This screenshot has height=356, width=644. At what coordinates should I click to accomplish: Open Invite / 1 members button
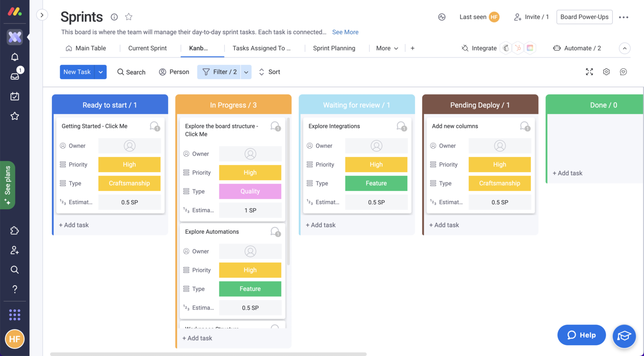(531, 17)
